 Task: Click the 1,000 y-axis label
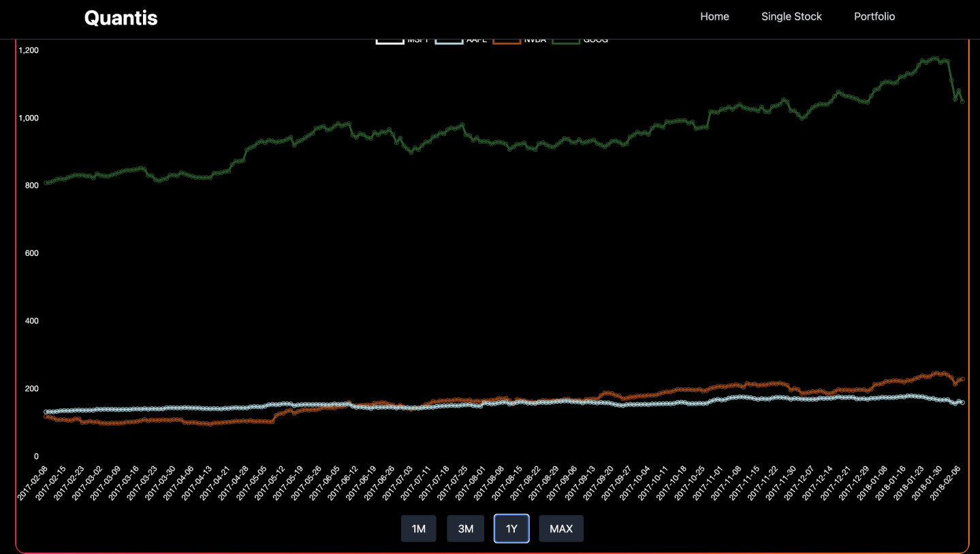click(29, 118)
